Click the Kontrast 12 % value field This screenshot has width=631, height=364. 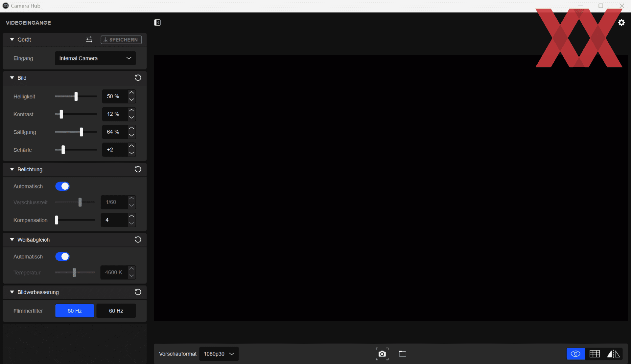pyautogui.click(x=115, y=114)
